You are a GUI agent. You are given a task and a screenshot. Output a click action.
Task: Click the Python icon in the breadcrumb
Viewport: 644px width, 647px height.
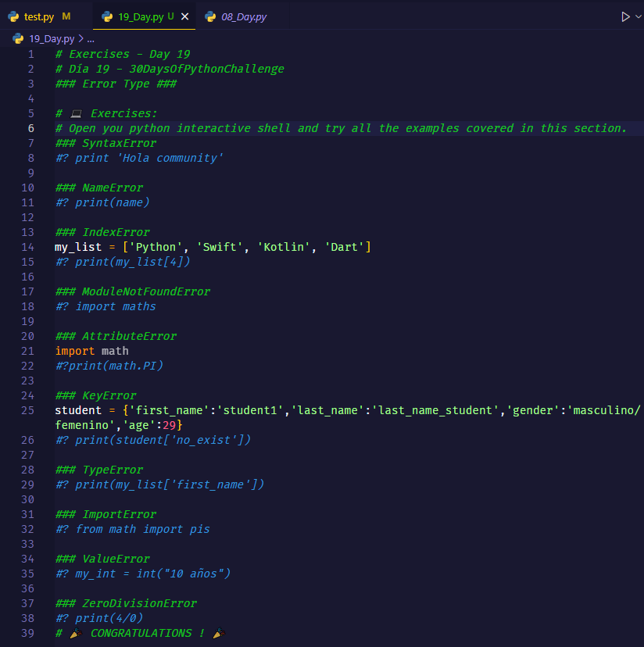[18, 39]
